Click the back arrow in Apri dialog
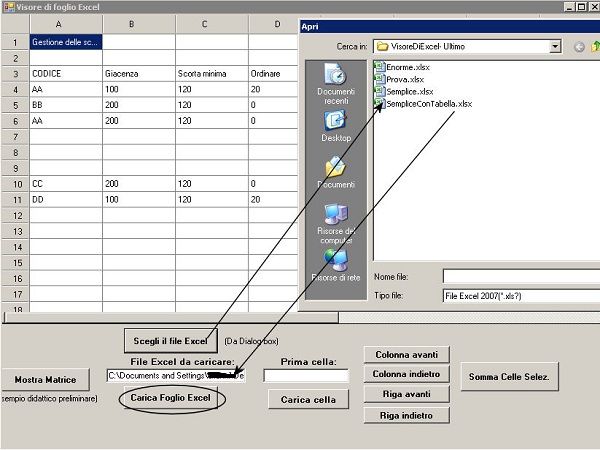This screenshot has width=600, height=450. coord(579,46)
